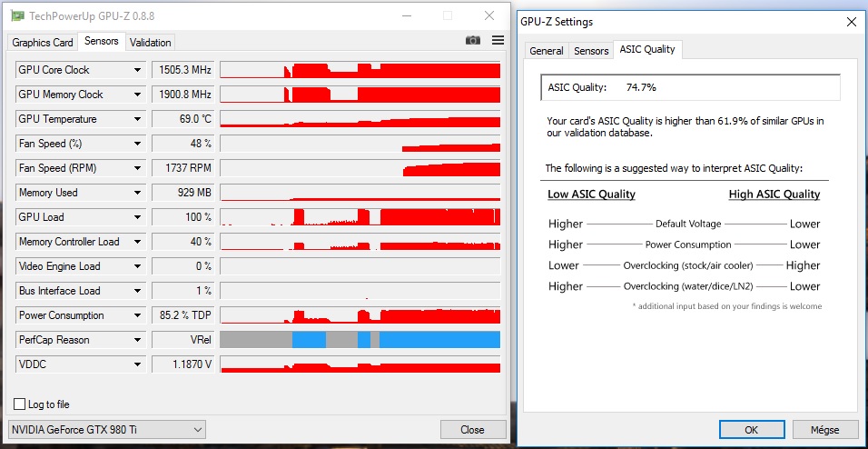Click the GPU Load history graph
Viewport: 868px width, 449px height.
point(360,217)
